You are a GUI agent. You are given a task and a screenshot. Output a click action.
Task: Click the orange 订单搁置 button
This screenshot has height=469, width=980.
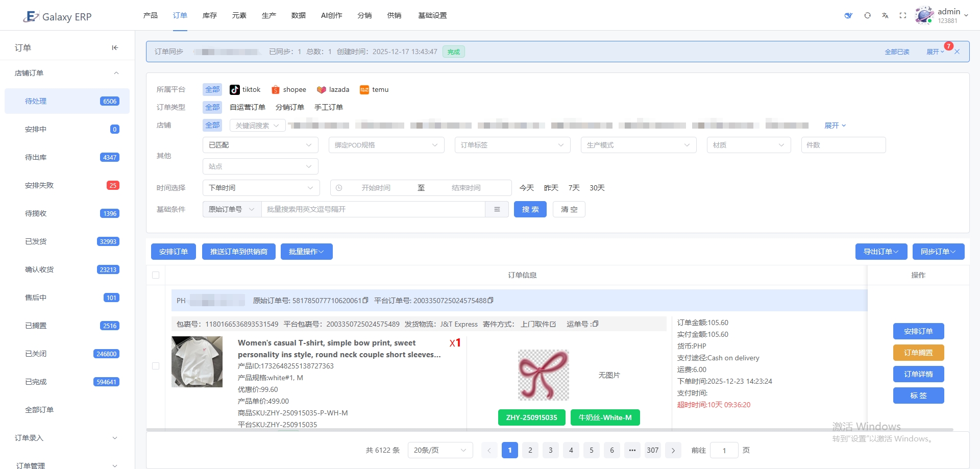918,353
